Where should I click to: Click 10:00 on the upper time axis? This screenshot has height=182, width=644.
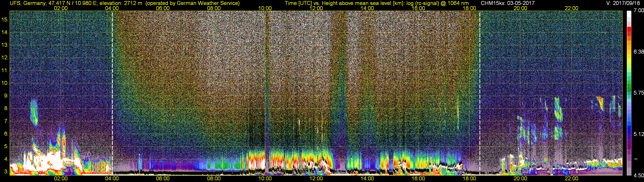coord(265,8)
